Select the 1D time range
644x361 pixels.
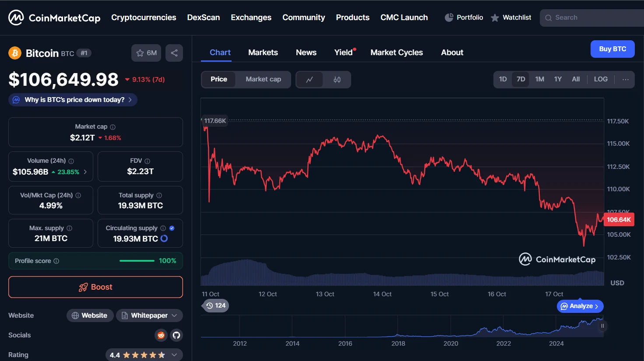503,79
